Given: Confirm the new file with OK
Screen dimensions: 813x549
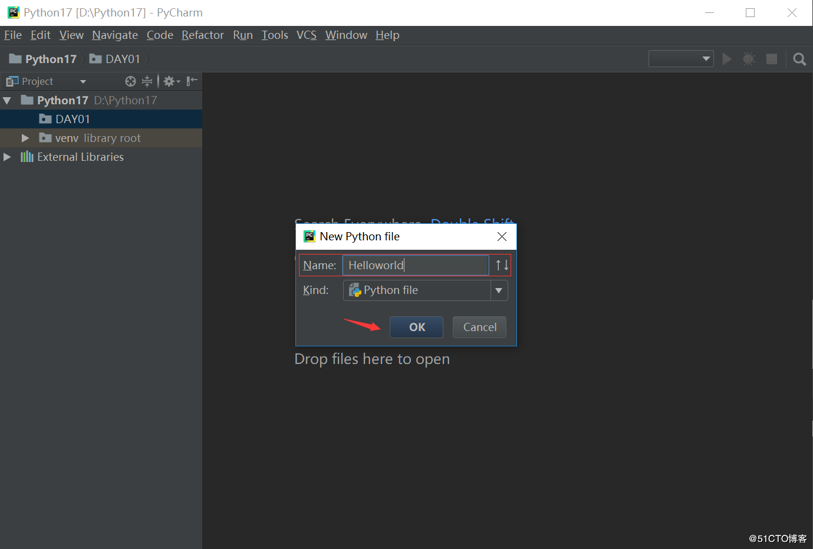Looking at the screenshot, I should click(416, 327).
